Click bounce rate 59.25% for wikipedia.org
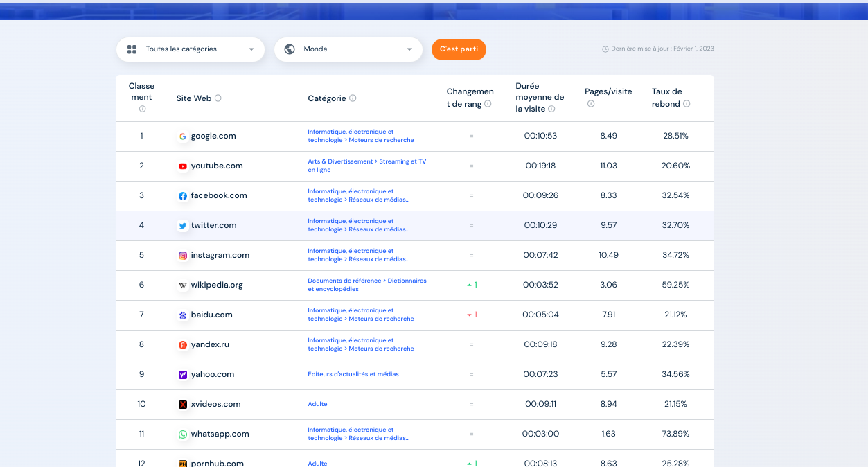The image size is (868, 467). click(x=675, y=285)
